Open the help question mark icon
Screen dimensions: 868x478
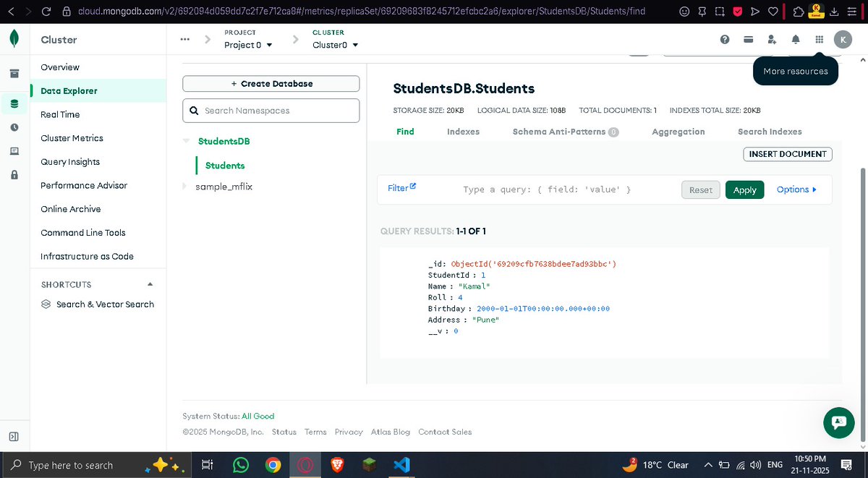[726, 40]
